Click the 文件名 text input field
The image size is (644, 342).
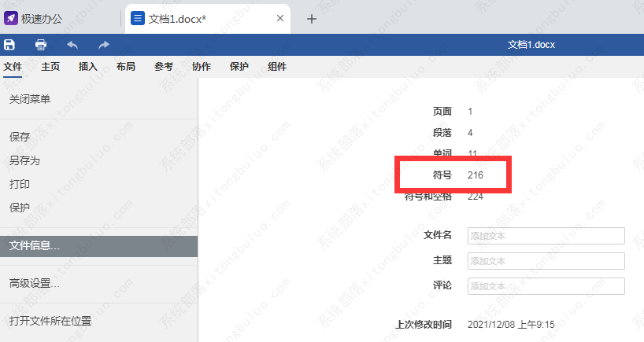546,236
